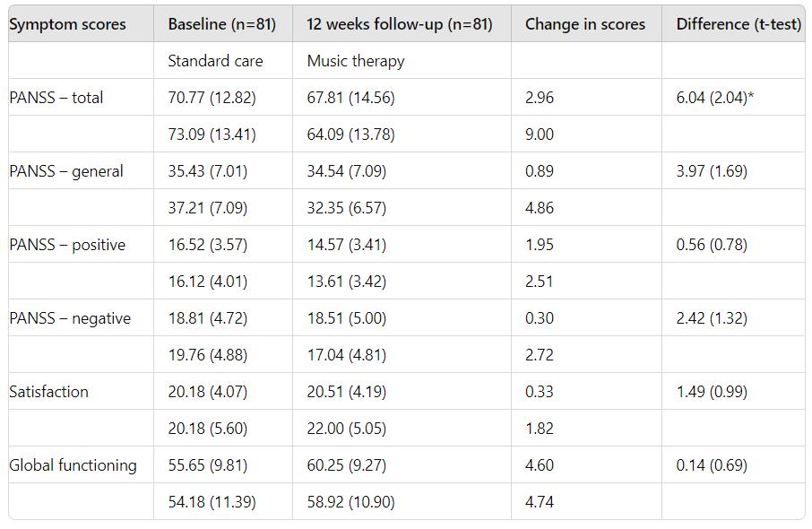Select the 32.35 (6.57) follow-up value
The height and width of the screenshot is (529, 812).
click(x=347, y=208)
